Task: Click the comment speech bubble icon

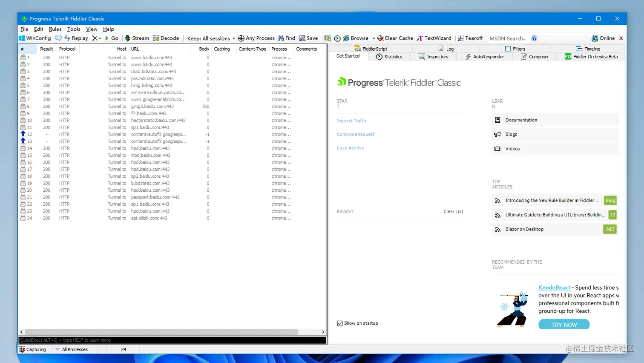Action: tap(58, 38)
